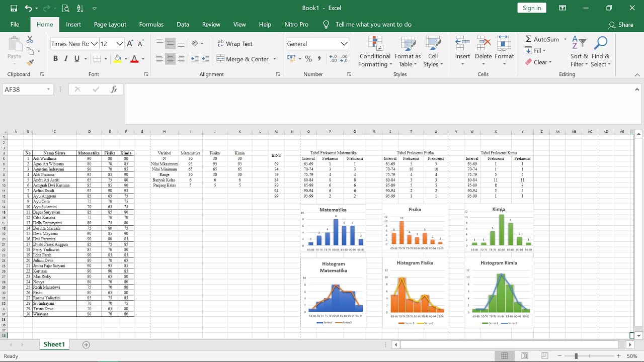Open the Cell Styles gallery

433,51
